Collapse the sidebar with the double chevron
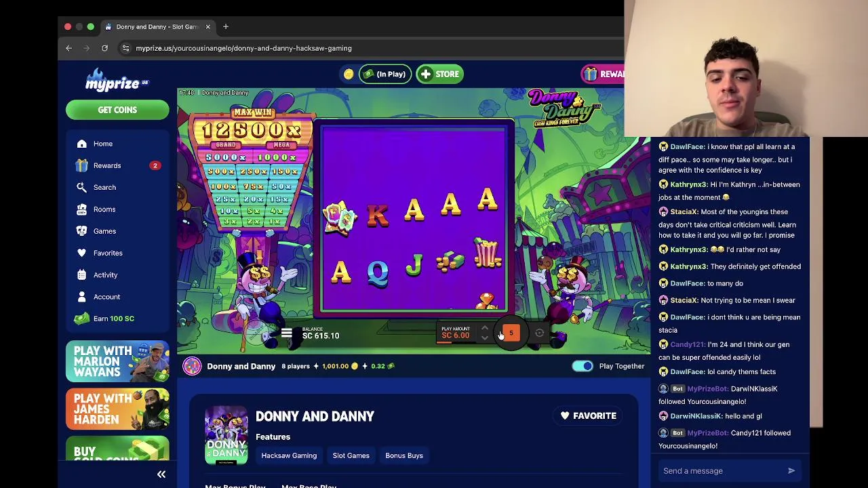 (x=161, y=474)
